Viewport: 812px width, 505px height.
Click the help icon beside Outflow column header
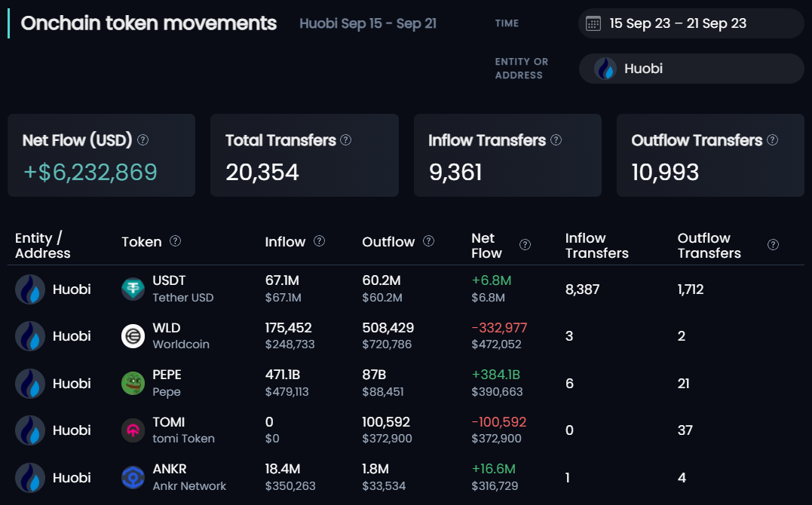click(x=429, y=241)
